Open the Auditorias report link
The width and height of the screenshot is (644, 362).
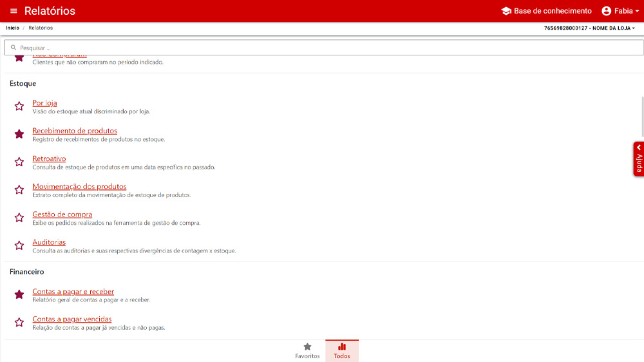pos(49,242)
